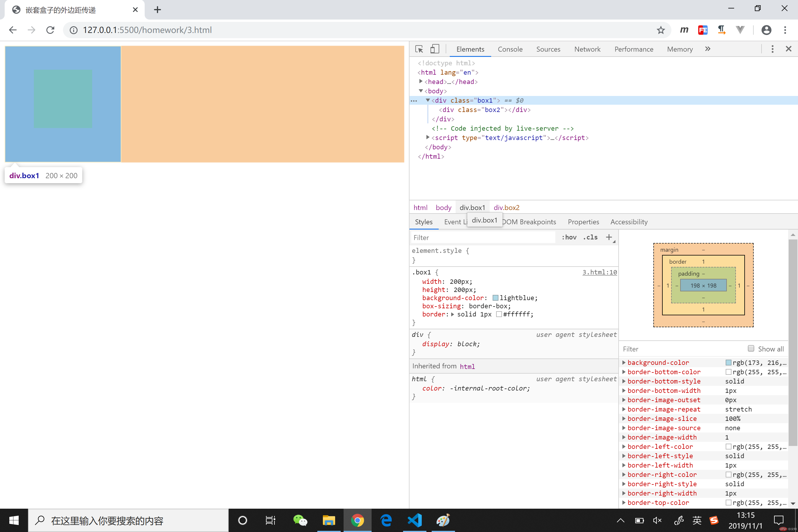Open Cortana circle on taskbar
The image size is (798, 532).
coord(243,520)
